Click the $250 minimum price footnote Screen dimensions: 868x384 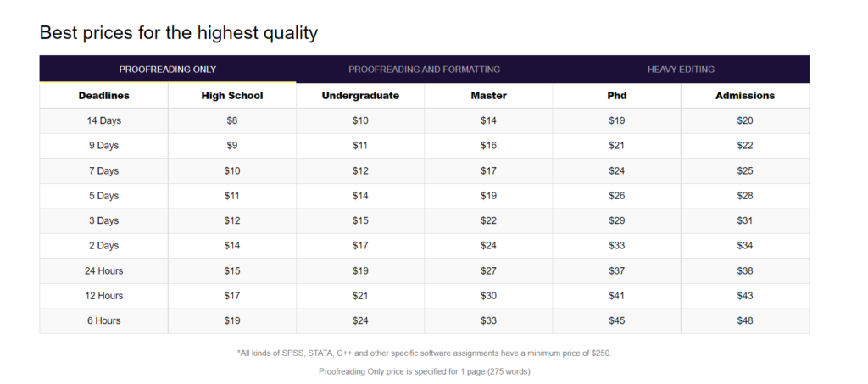click(x=424, y=353)
